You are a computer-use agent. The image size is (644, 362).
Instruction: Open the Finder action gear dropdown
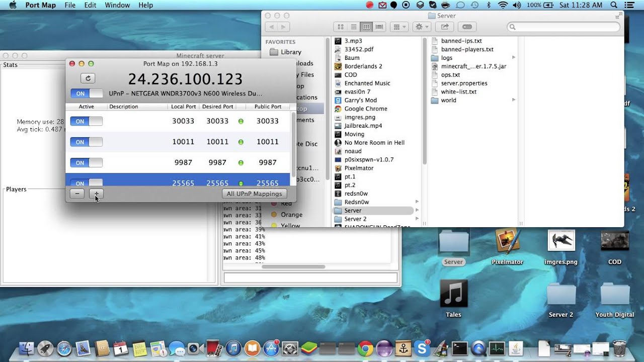(421, 27)
